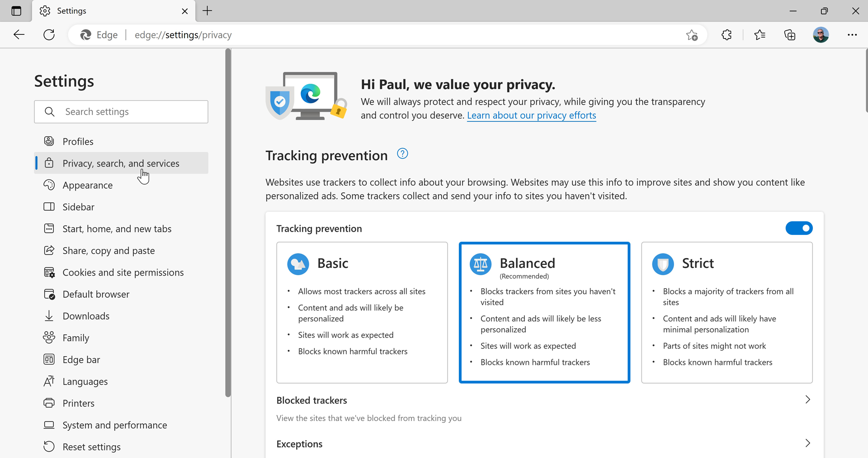Expand the Exceptions row chevron
This screenshot has width=868, height=458.
807,444
